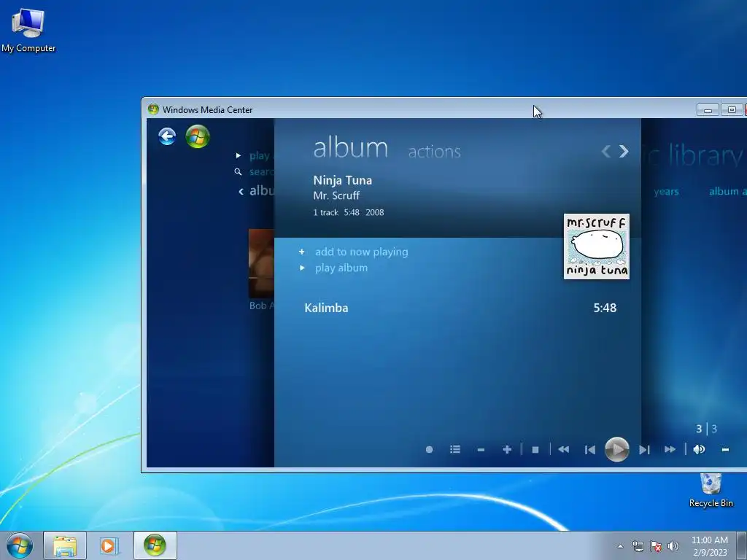The height and width of the screenshot is (560, 747).
Task: Click the Windows Media Center title bar icon
Action: pos(153,109)
